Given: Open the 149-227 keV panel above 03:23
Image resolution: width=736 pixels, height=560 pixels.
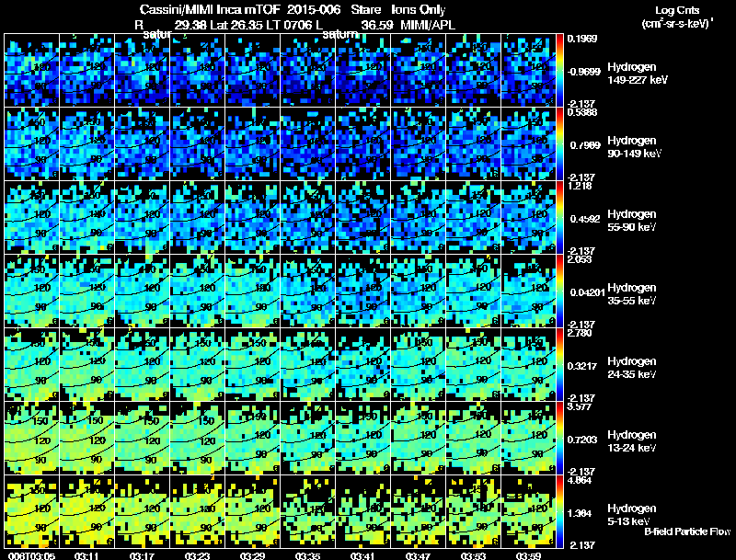Looking at the screenshot, I should click(x=197, y=71).
